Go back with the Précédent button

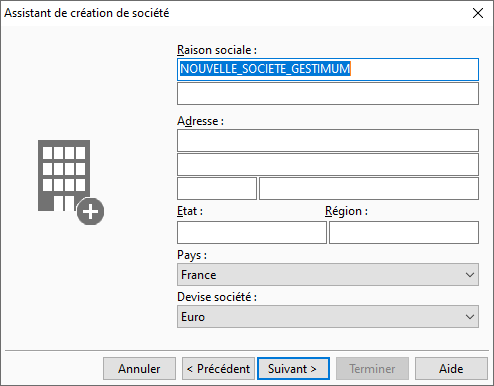point(218,369)
